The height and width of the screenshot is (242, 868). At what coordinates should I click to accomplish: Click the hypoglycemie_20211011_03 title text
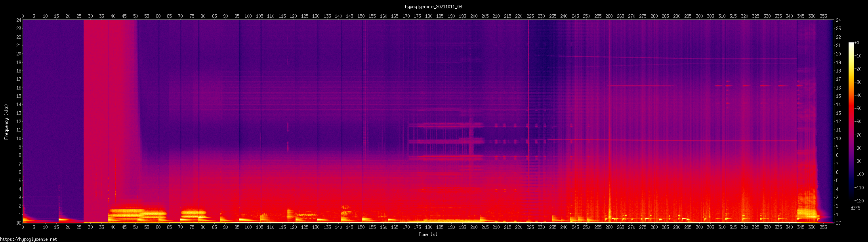point(433,7)
